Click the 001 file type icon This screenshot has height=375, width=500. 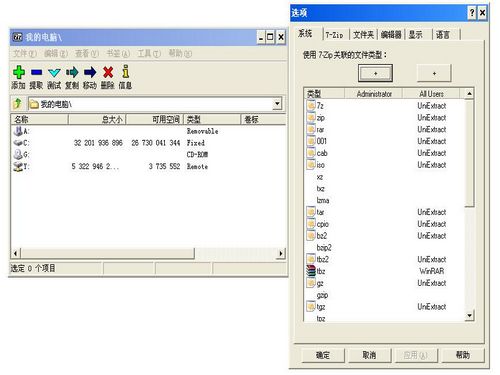point(311,141)
